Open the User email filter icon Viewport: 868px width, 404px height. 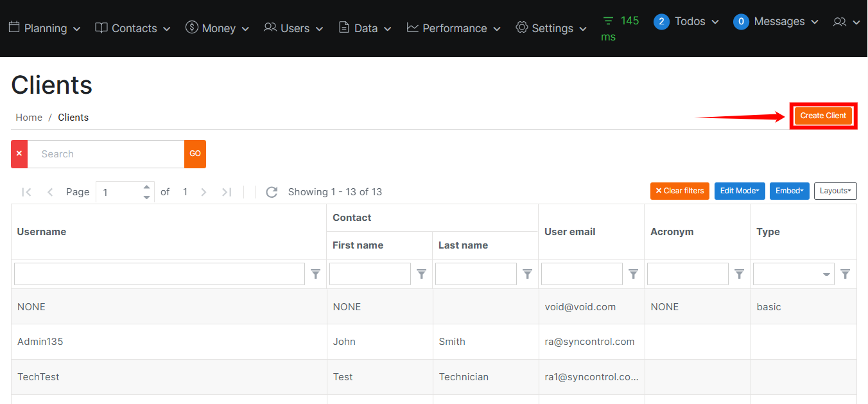pos(633,274)
